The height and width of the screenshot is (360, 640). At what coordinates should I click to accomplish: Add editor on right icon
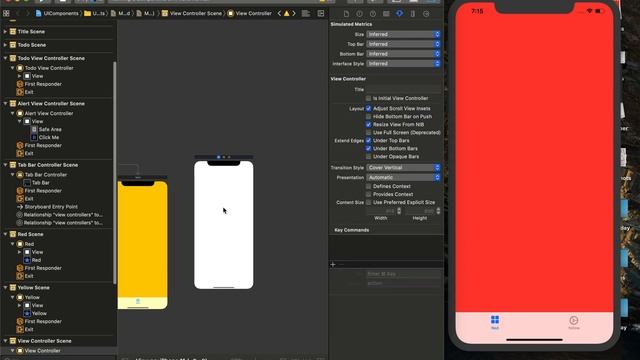[x=321, y=13]
